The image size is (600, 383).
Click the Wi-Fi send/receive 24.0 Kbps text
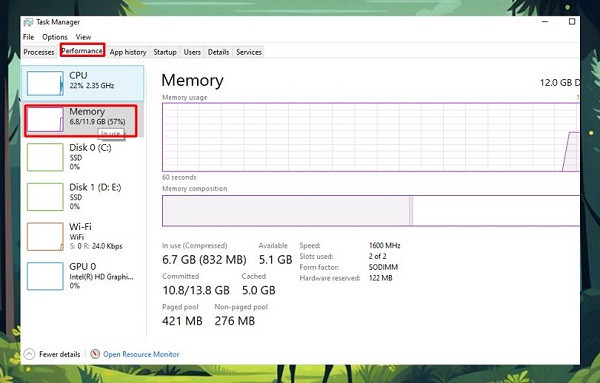click(96, 246)
